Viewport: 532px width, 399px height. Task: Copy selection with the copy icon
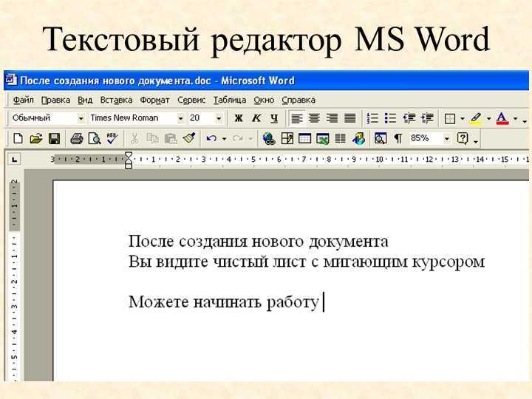pos(152,138)
